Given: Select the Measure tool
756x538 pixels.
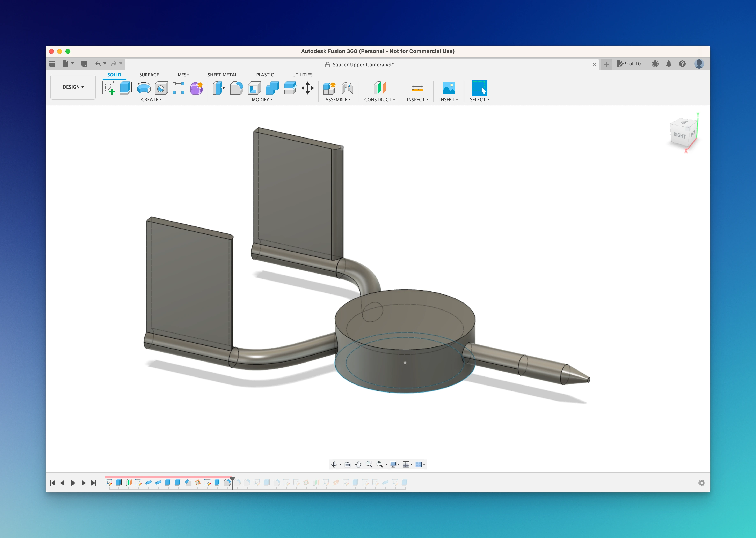Looking at the screenshot, I should coord(417,88).
